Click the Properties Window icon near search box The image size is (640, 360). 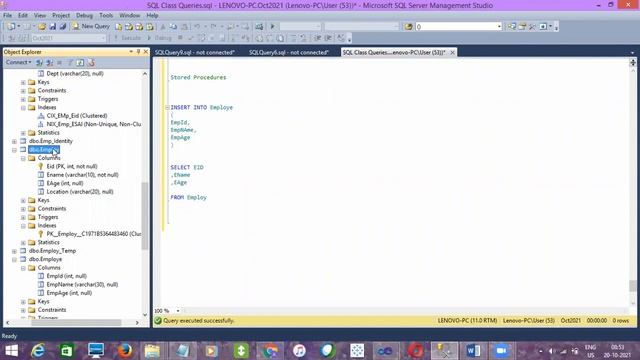pyautogui.click(x=522, y=27)
